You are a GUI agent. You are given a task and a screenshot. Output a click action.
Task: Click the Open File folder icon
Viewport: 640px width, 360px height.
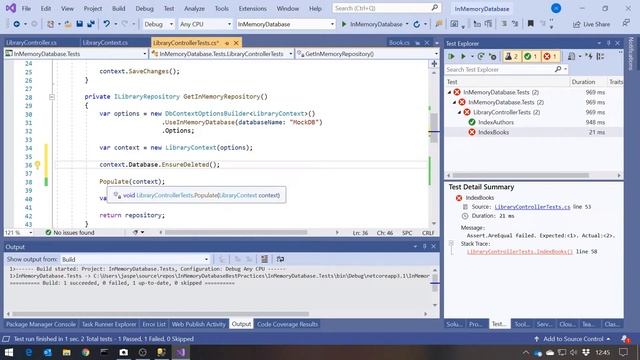68,24
